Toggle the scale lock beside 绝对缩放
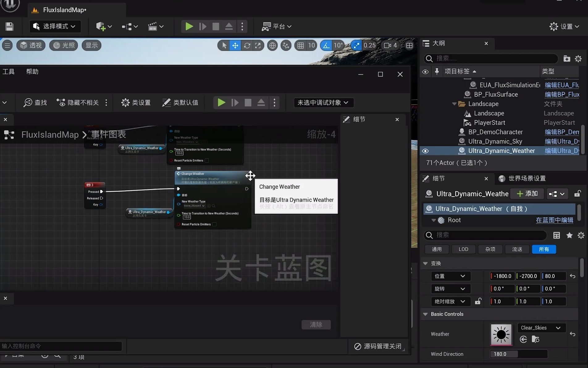Screen dimensions: 588x368 478,301
